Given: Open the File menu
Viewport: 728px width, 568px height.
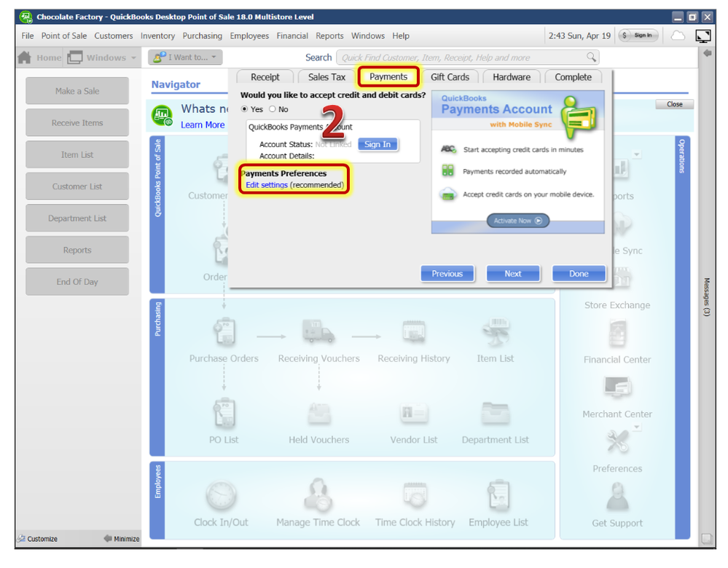Looking at the screenshot, I should (28, 36).
